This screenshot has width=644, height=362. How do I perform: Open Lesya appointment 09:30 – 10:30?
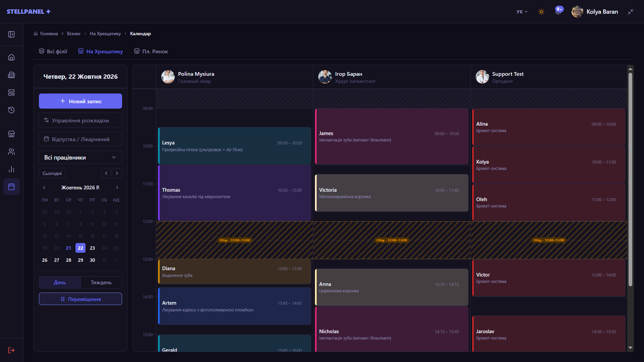point(234,146)
